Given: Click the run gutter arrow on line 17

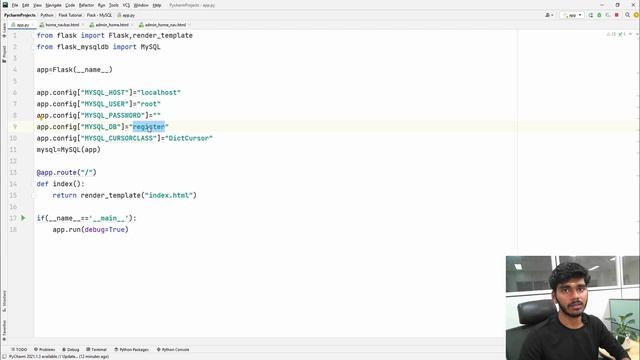Looking at the screenshot, I should click(x=23, y=218).
